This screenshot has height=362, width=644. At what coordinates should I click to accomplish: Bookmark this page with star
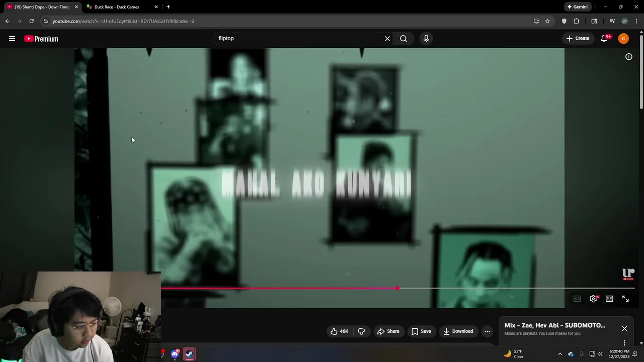(547, 21)
